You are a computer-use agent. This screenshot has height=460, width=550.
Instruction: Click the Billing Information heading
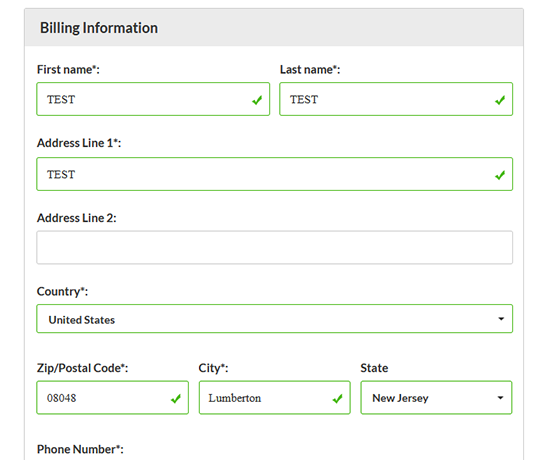pyautogui.click(x=99, y=28)
